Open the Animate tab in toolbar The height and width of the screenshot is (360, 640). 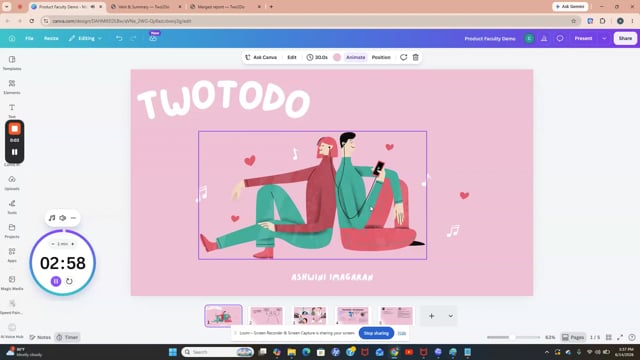click(x=356, y=57)
